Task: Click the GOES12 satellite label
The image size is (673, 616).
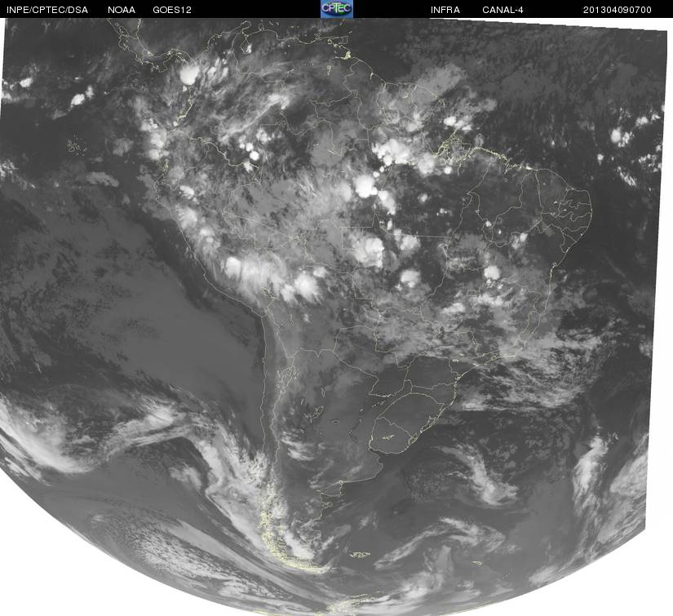Action: [x=172, y=10]
